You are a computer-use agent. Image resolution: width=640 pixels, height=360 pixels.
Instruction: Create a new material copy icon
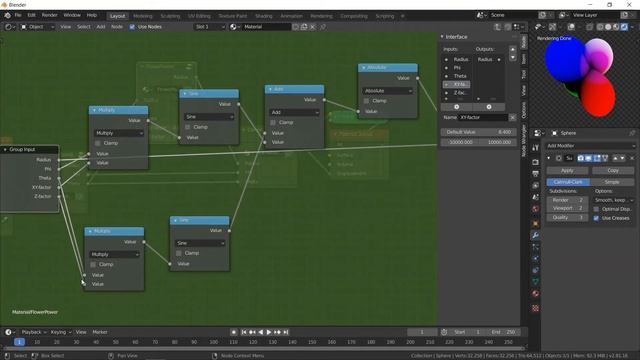[x=304, y=27]
